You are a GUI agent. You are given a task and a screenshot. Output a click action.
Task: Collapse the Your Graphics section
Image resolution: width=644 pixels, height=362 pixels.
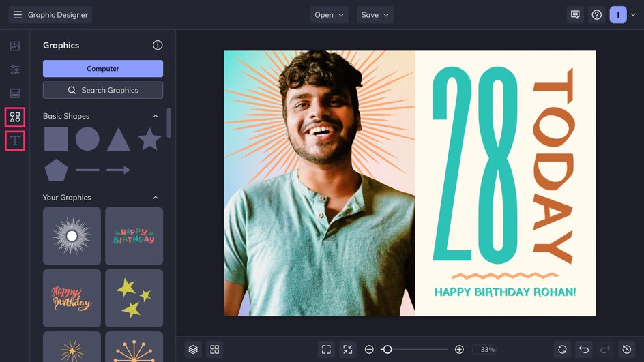pyautogui.click(x=156, y=198)
